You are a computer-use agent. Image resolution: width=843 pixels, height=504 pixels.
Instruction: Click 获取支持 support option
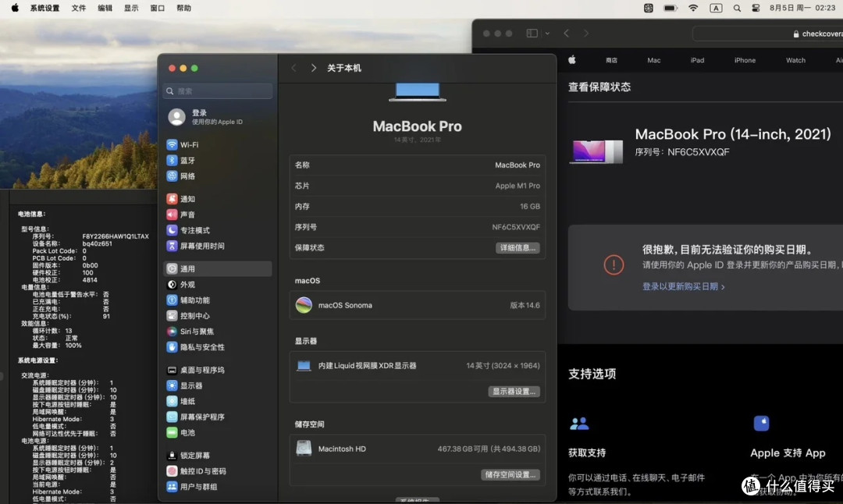click(x=587, y=453)
